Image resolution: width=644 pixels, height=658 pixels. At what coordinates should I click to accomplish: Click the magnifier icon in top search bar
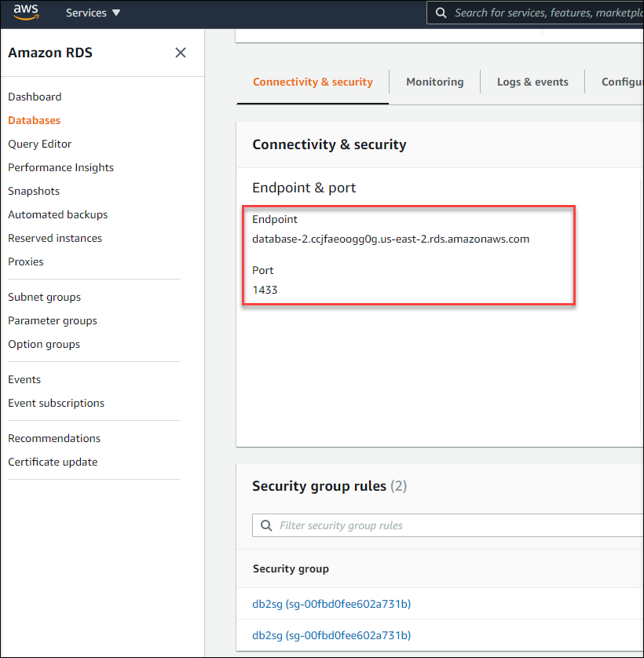441,13
